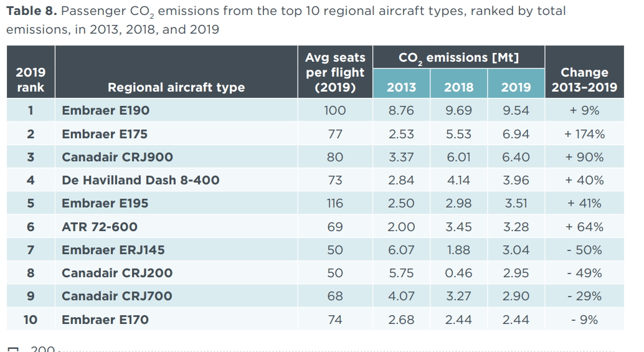Select the Canadair CRJ200 aircraft name
Image resolution: width=644 pixels, height=352 pixels.
(x=117, y=273)
